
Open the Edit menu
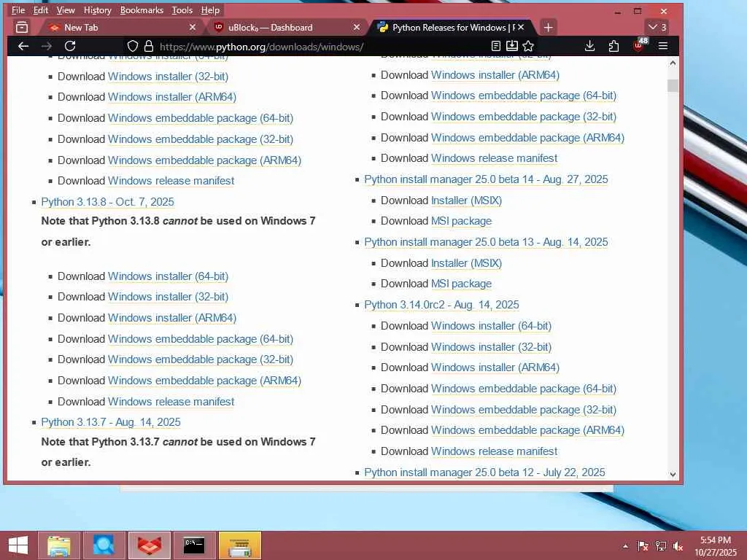click(41, 10)
